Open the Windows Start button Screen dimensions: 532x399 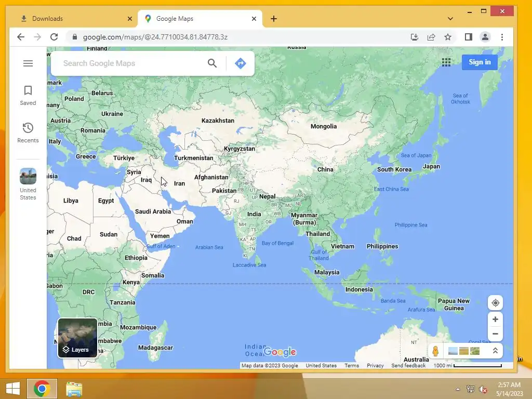[13, 389]
